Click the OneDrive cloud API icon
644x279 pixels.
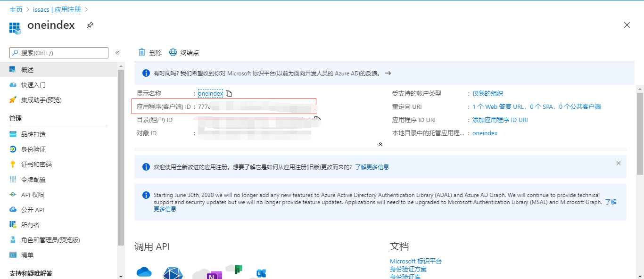click(x=144, y=272)
